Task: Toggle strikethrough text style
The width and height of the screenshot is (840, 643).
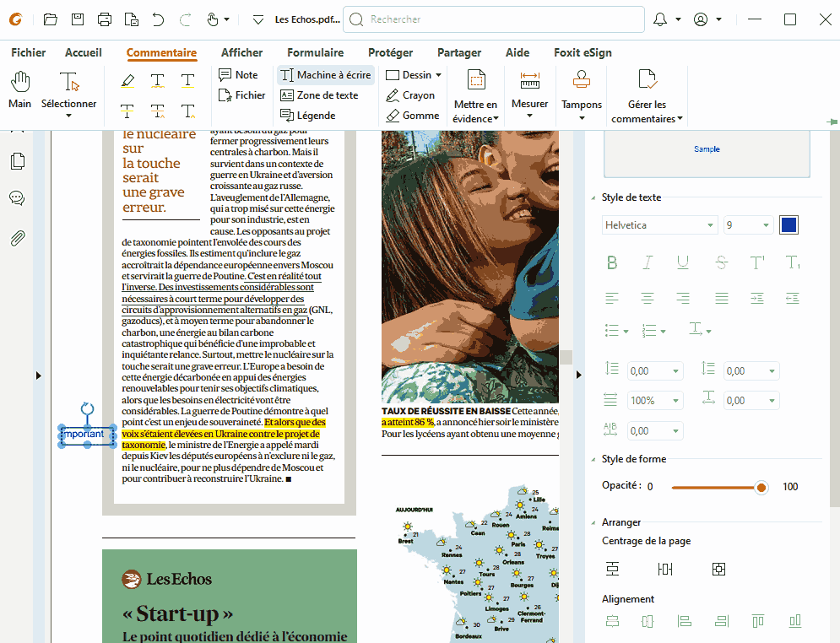Action: tap(722, 263)
